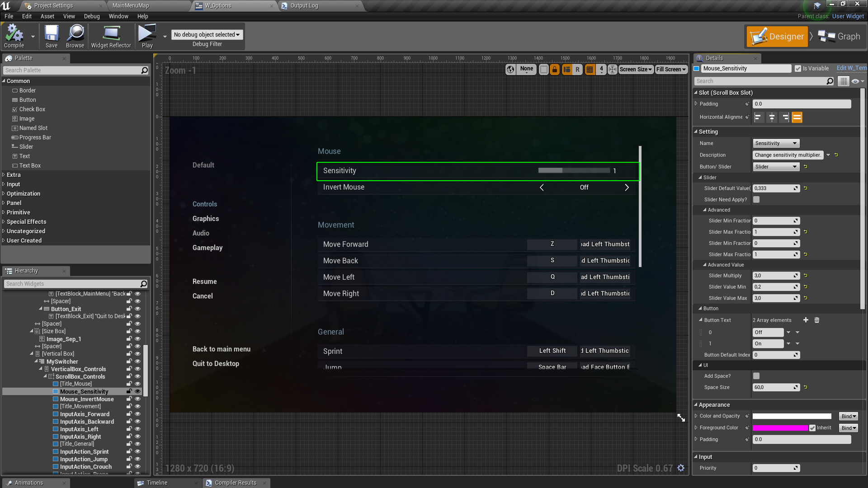Click the Foreground Color magenta swatch
The width and height of the screenshot is (868, 488).
point(780,428)
